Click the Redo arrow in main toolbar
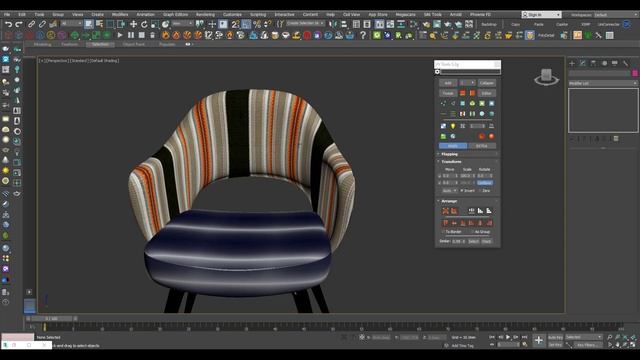Screen dimensions: 640x360 [19, 24]
